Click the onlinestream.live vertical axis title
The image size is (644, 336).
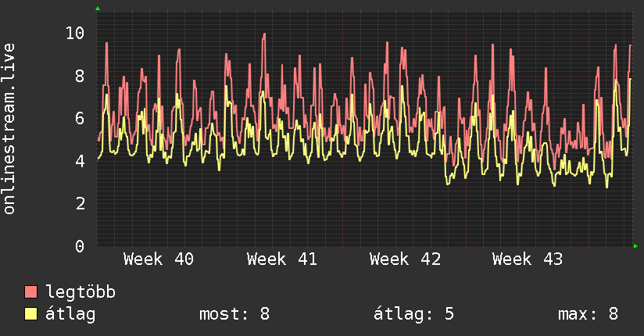pyautogui.click(x=9, y=129)
